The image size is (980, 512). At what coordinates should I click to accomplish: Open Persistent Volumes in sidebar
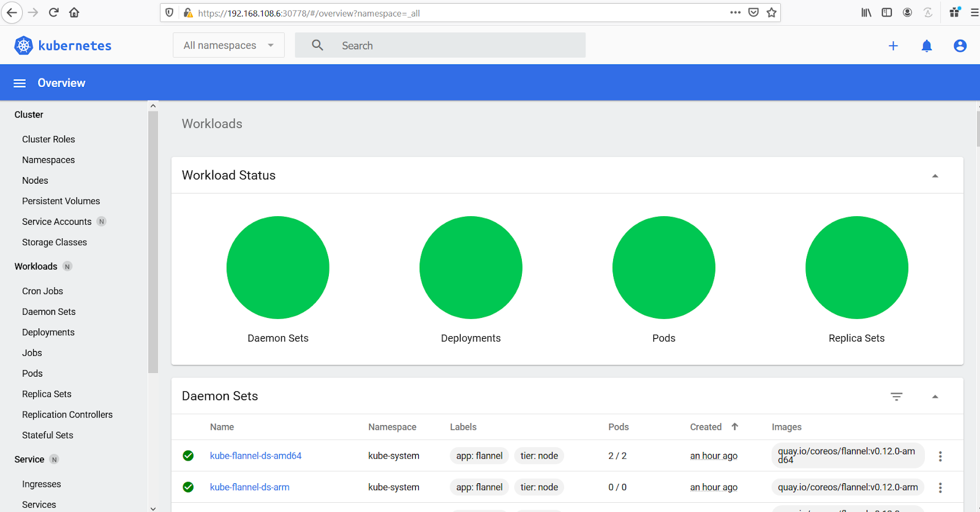point(61,201)
